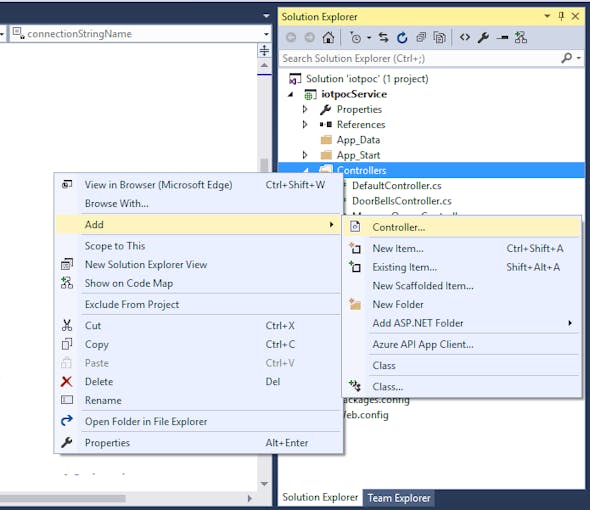Select Azure API App Client...
The width and height of the screenshot is (590, 510).
(462, 344)
